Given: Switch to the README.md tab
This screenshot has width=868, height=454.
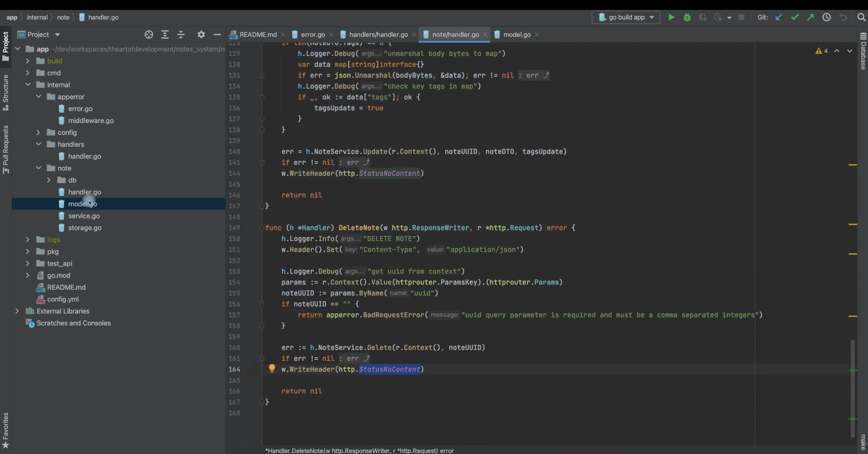Looking at the screenshot, I should click(257, 34).
